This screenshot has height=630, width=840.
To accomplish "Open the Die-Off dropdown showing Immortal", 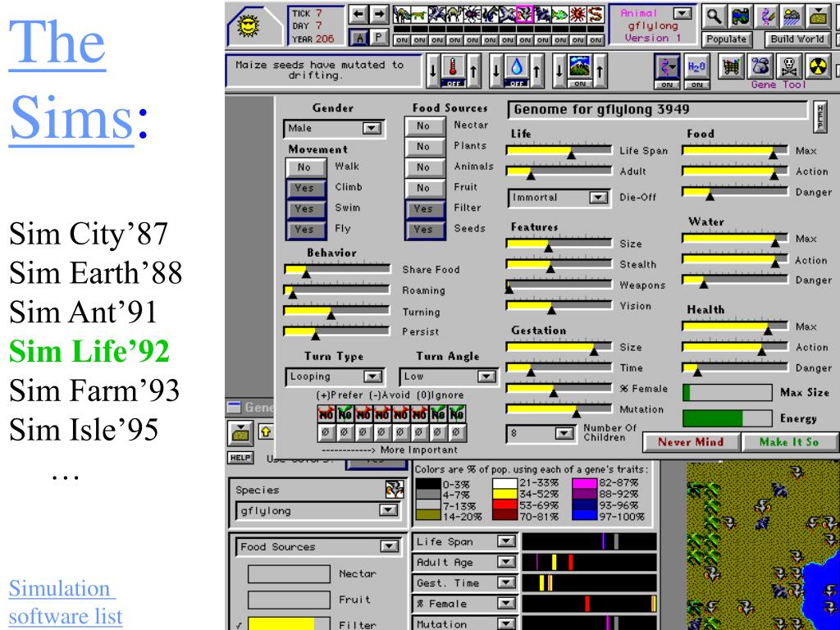I will point(558,198).
